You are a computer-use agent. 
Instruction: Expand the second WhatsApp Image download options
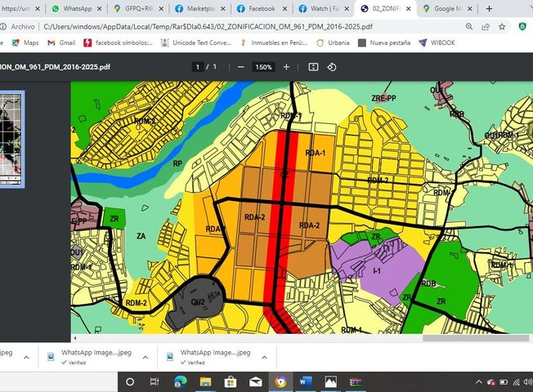coord(265,358)
